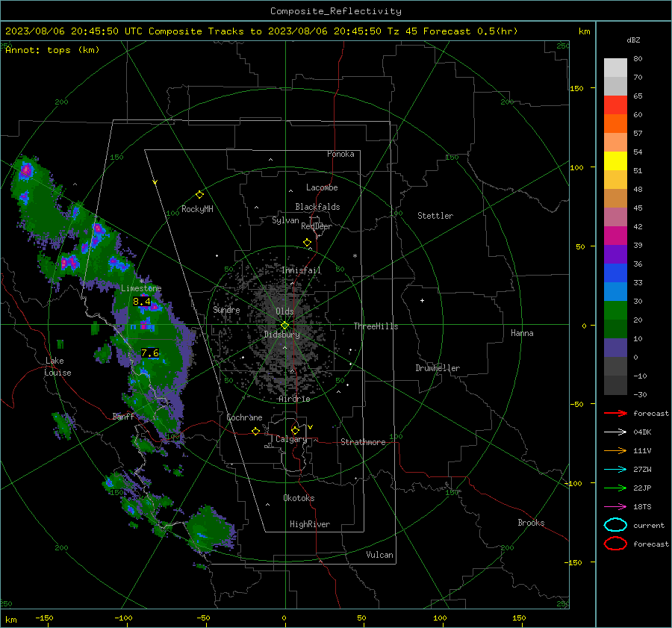Image resolution: width=672 pixels, height=628 pixels.
Task: Select the magenta 18TS track arrow
Action: (615, 507)
